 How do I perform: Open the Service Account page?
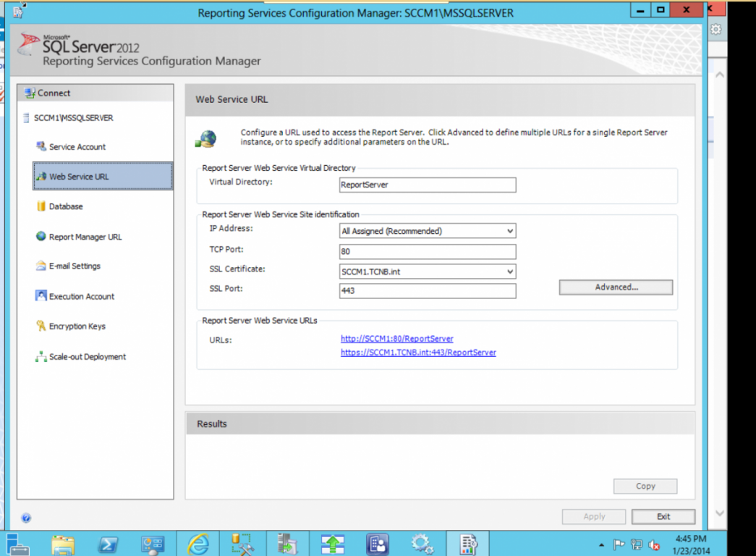pyautogui.click(x=71, y=147)
